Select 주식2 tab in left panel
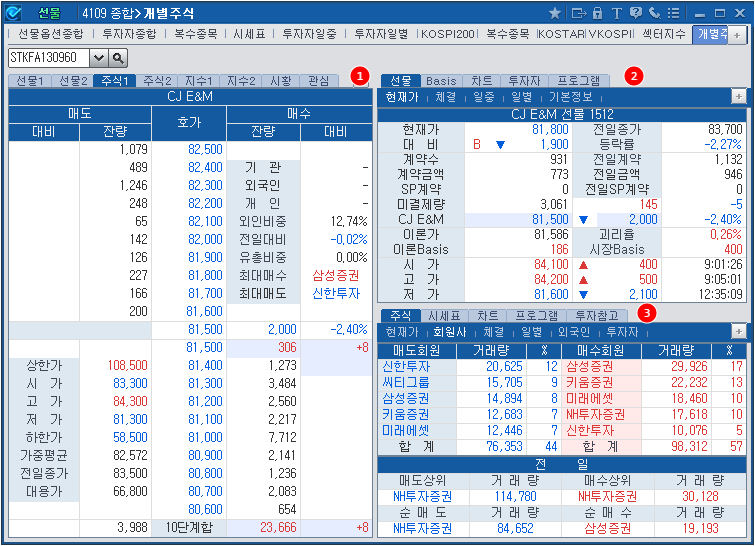 click(x=157, y=81)
